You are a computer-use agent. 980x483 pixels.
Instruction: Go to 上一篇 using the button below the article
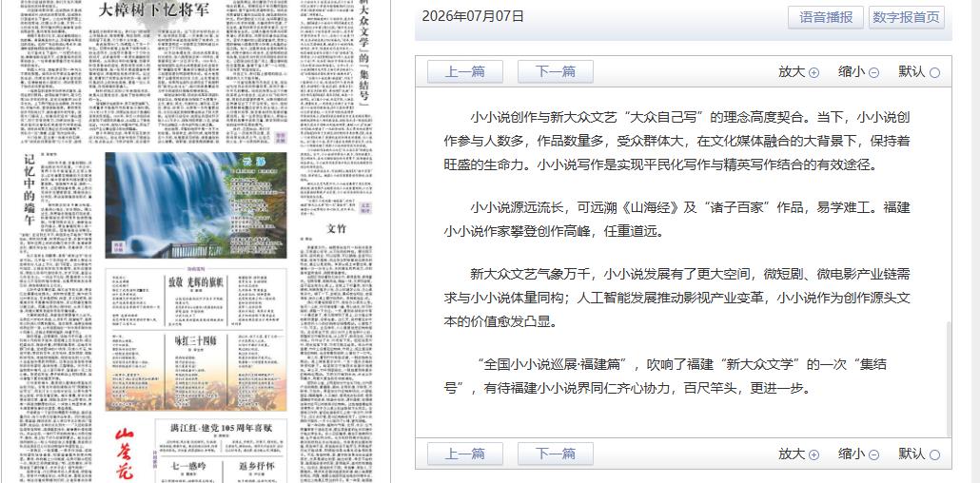(465, 454)
